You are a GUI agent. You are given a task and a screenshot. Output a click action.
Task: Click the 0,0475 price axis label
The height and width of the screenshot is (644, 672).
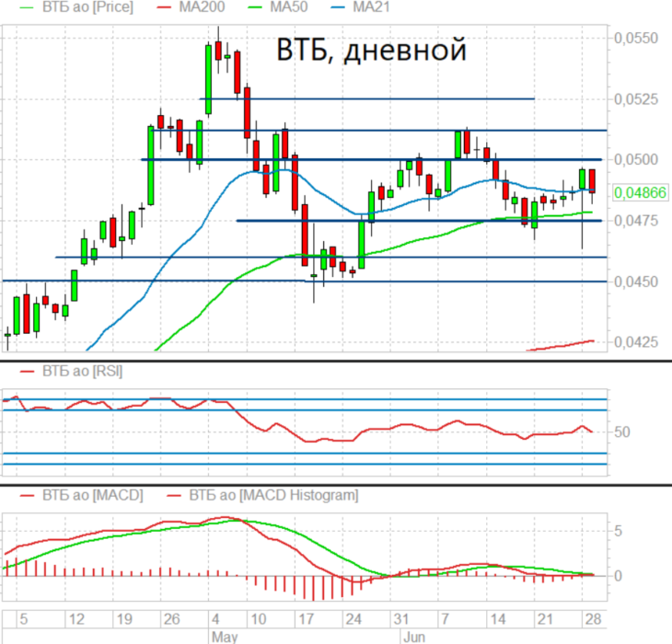coord(636,221)
